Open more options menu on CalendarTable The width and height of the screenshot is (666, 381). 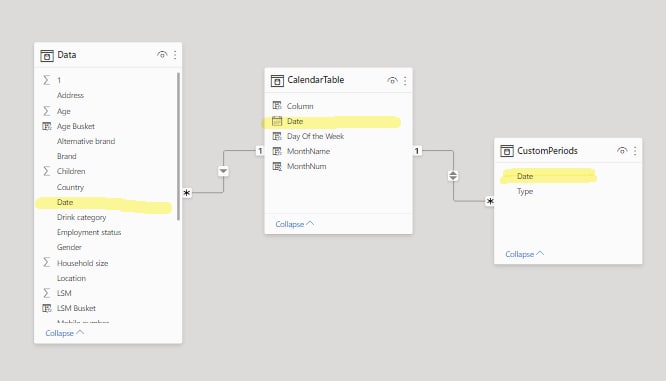[405, 80]
